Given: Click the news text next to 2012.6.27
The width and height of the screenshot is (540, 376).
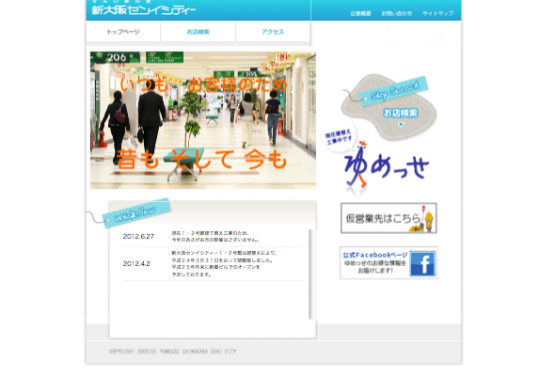Looking at the screenshot, I should click(215, 236).
